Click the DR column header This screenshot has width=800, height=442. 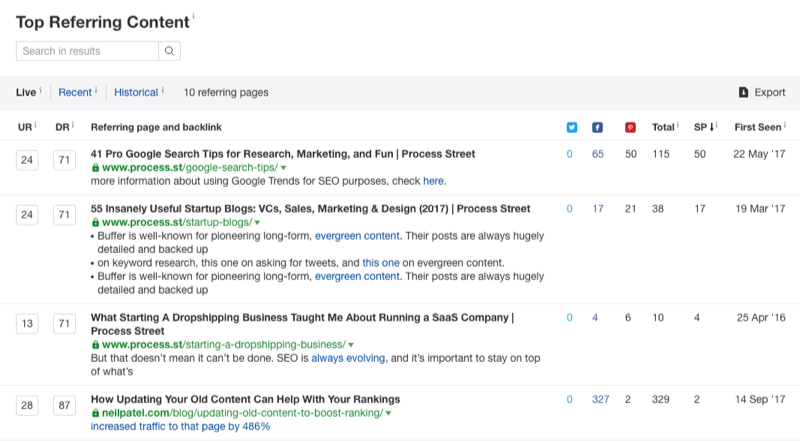point(62,127)
